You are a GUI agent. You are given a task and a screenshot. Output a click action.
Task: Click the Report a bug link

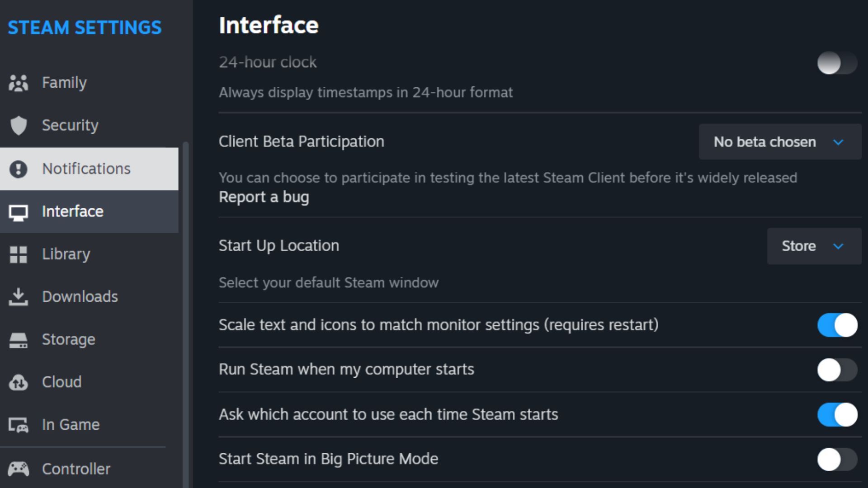[x=264, y=197]
